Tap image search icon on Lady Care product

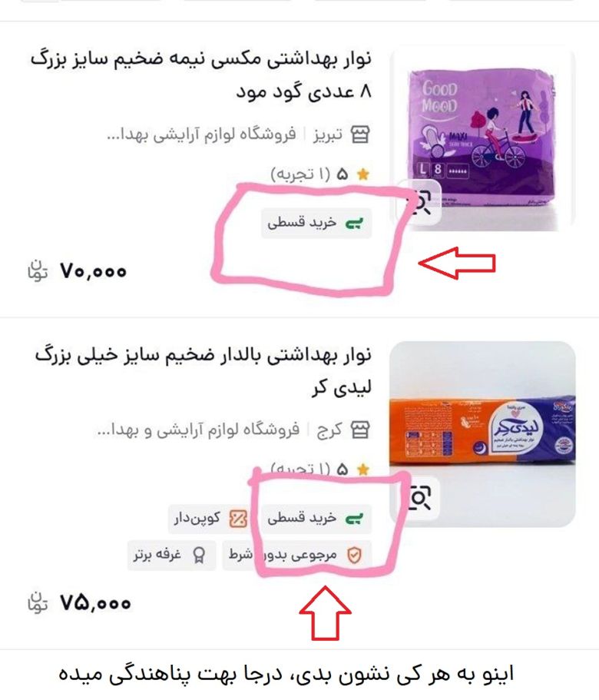[x=419, y=498]
